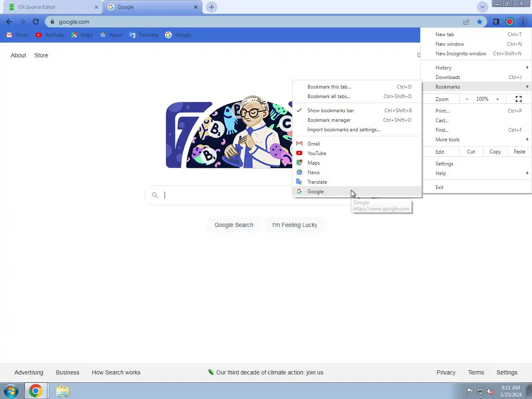Viewport: 532px width, 399px height.
Task: Click the fullscreen icon beside Zoom
Action: pyautogui.click(x=518, y=99)
